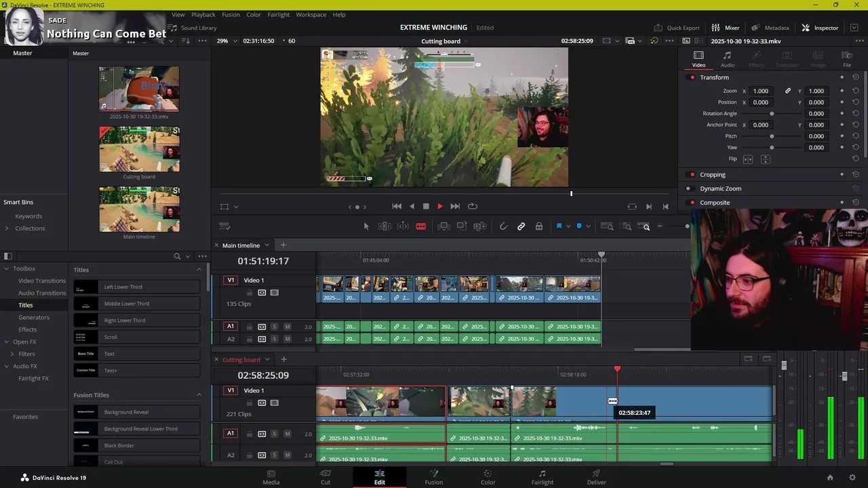This screenshot has height=488, width=868.
Task: Click Flip Horizontal icon in Inspector
Action: coord(748,159)
